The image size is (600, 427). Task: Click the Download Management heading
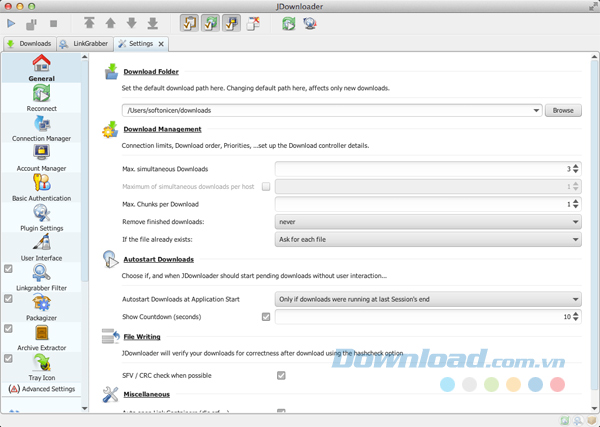coord(162,129)
